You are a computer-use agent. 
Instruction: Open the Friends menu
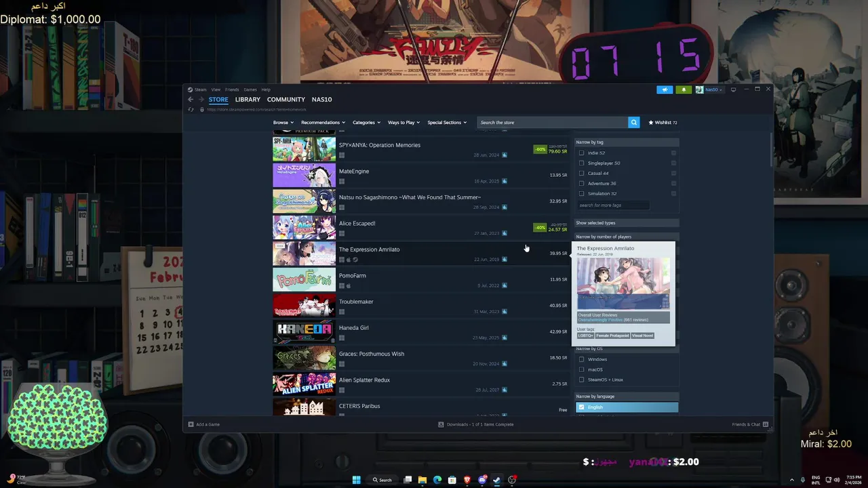click(x=232, y=89)
